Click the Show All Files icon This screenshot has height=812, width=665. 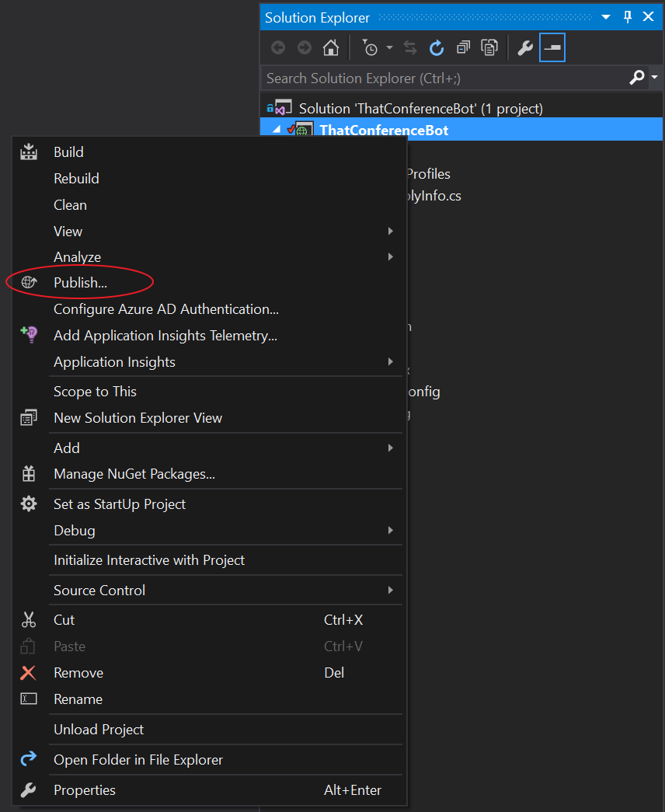[x=489, y=48]
